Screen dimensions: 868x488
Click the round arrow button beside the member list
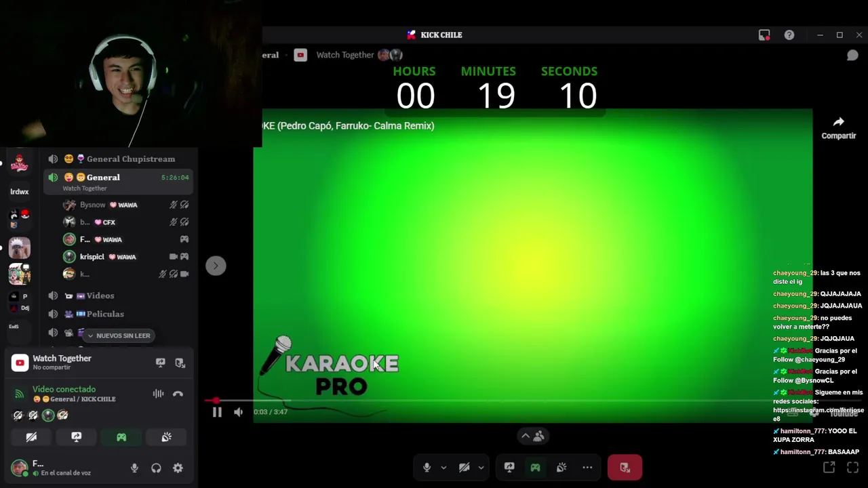[x=216, y=266]
